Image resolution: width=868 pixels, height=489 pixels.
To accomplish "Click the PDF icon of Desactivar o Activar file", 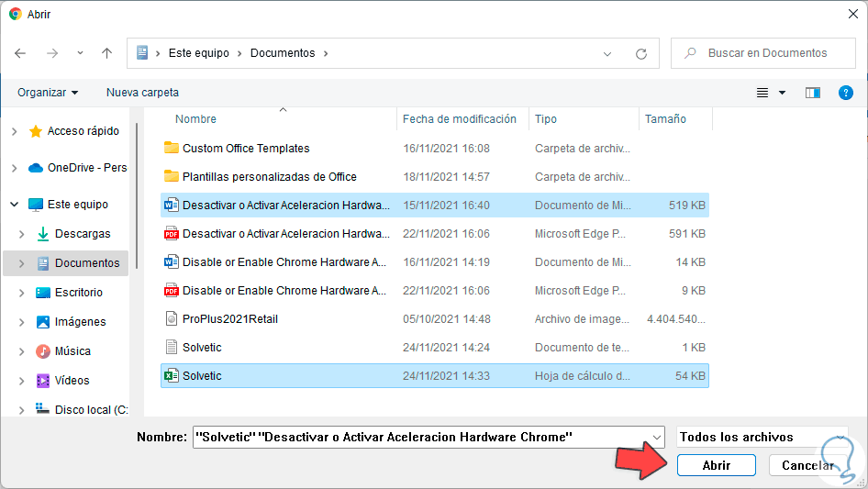I will point(171,233).
